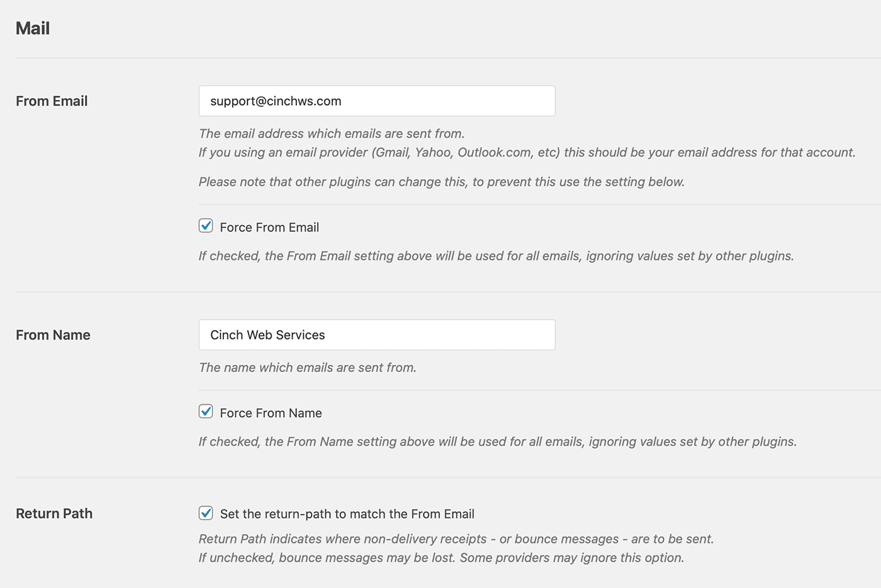
Task: Click the "Return Path indicates" description line
Action: tap(456, 540)
